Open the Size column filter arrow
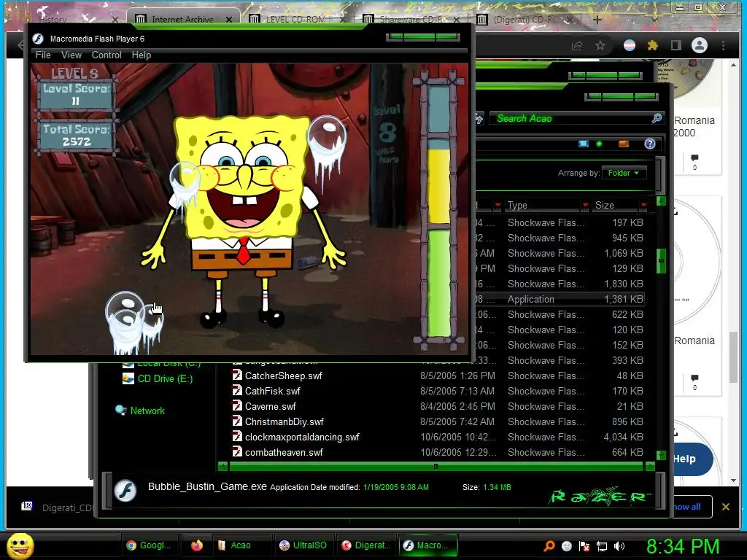The width and height of the screenshot is (747, 560). [x=643, y=205]
